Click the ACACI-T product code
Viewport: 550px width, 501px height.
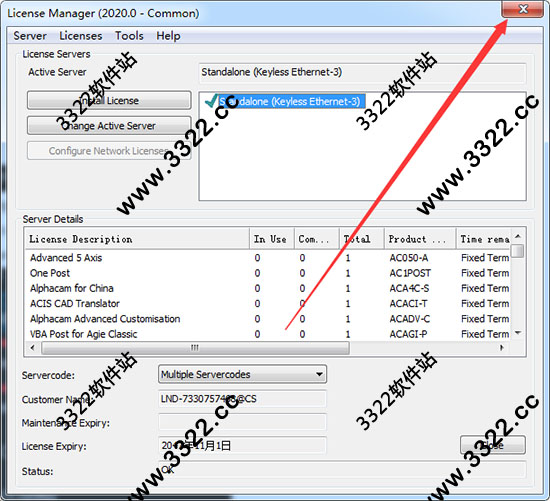pos(408,303)
